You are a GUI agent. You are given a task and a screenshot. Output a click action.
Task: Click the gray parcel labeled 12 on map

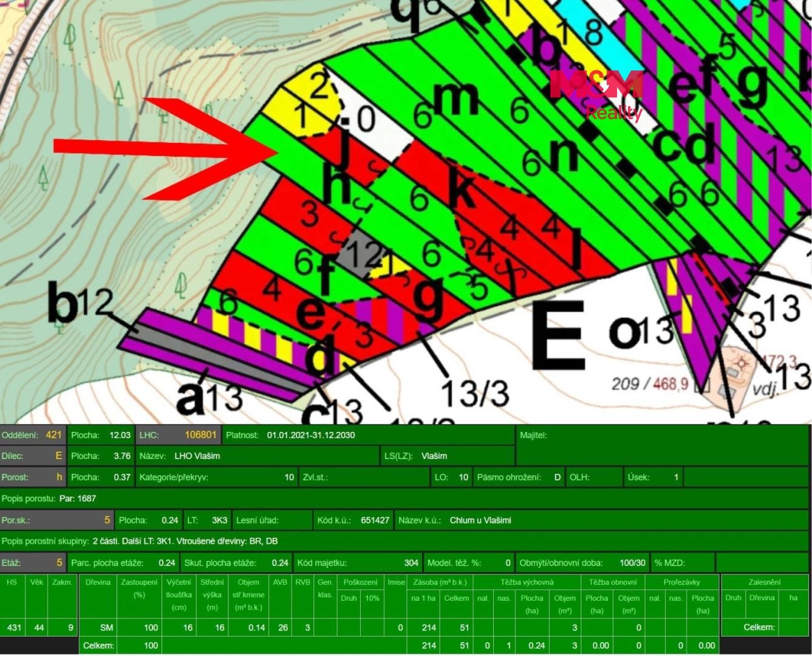pos(363,254)
